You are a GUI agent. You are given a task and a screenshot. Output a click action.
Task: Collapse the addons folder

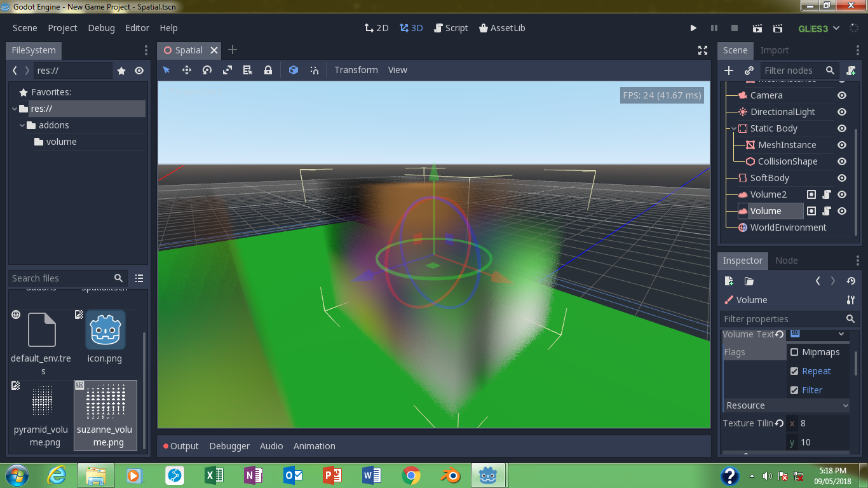(22, 125)
